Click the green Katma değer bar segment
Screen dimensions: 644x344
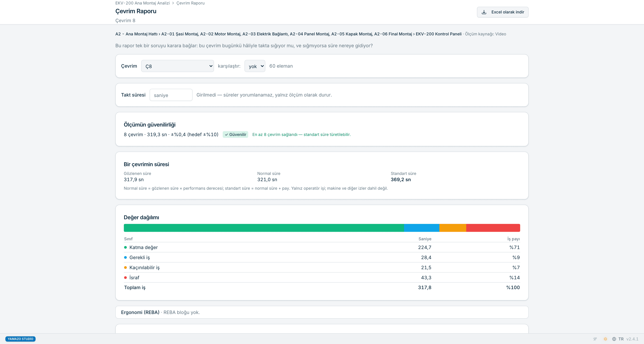click(x=264, y=228)
